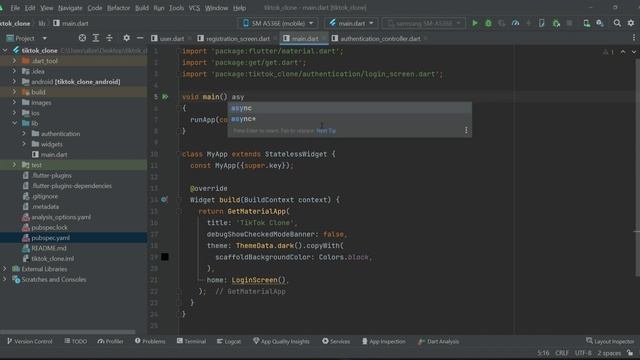Open completion popup options three-dot menu
Image resolution: width=640 pixels, height=360 pixels.
[466, 130]
